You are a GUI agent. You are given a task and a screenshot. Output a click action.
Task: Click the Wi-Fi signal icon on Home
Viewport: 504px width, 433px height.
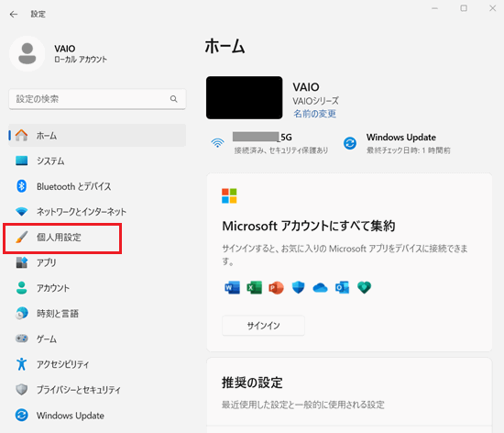click(217, 142)
